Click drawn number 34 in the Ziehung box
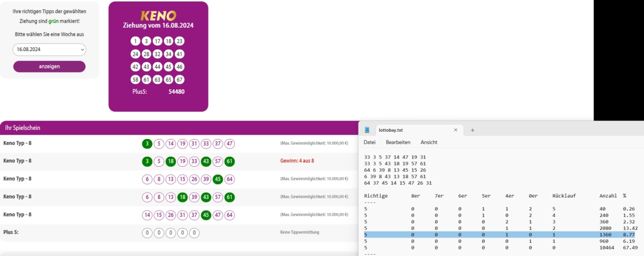Viewport: 644px width, 256px height. 168,54
